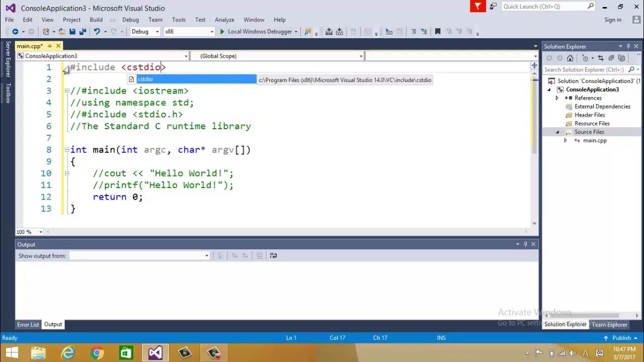This screenshot has width=644, height=362.
Task: Toggle a bookmark with the bookmark icon
Action: point(438,31)
